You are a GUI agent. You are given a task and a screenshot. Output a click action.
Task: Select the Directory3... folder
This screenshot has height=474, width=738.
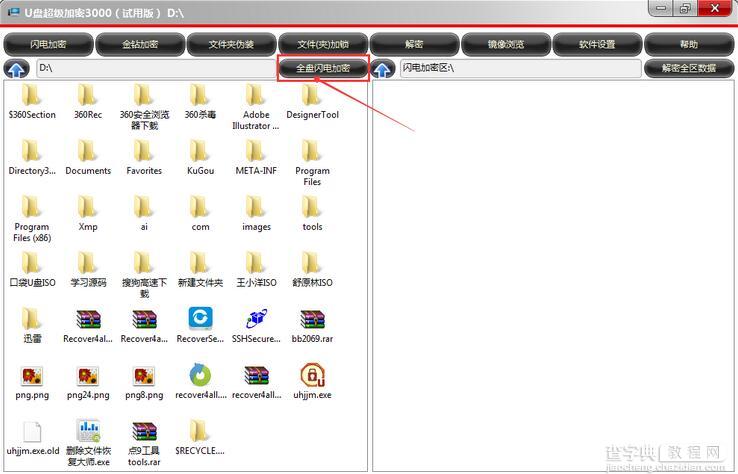tap(32, 158)
